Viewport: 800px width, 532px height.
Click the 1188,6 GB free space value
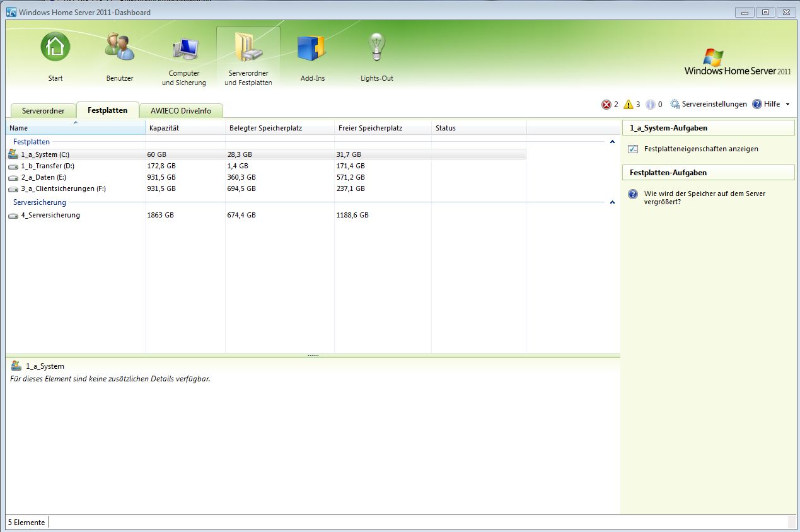(x=352, y=216)
